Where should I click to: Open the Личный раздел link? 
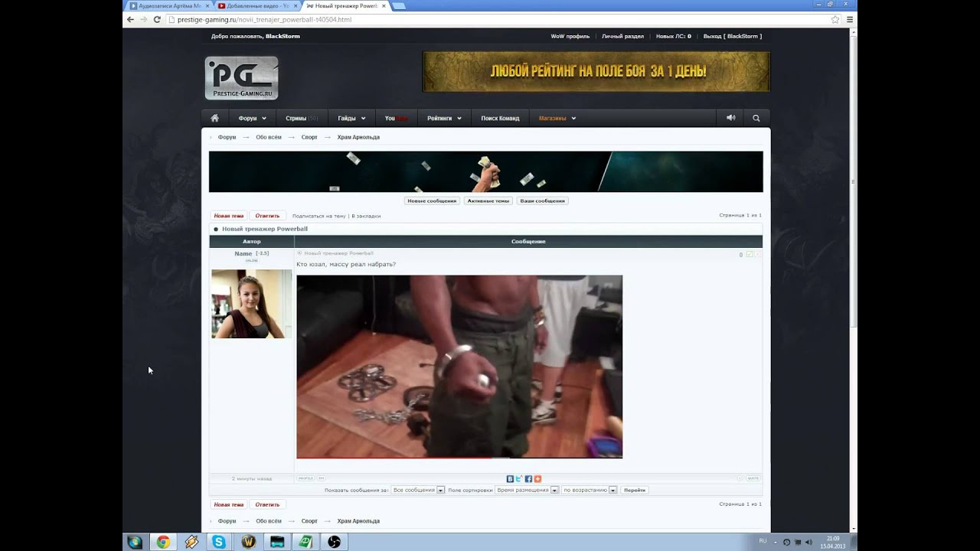pyautogui.click(x=622, y=36)
